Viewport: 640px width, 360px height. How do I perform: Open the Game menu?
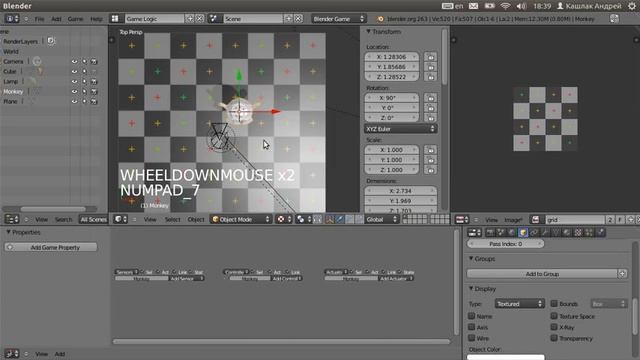click(x=75, y=19)
